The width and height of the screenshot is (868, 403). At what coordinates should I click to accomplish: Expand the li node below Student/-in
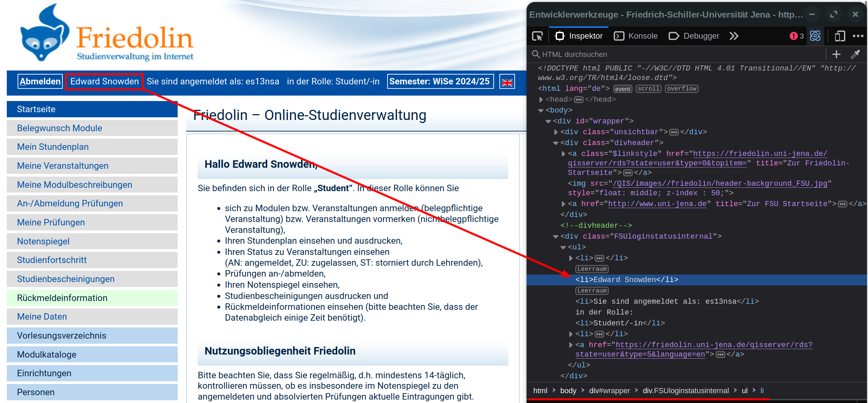click(x=571, y=334)
